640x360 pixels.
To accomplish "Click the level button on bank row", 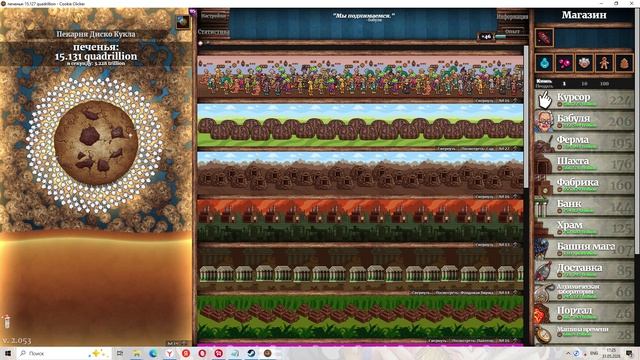I will pos(504,293).
